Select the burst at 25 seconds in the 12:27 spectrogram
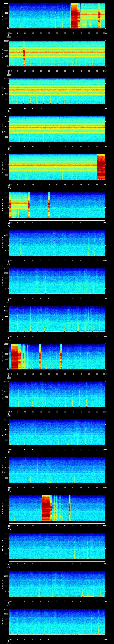 (49, 205)
